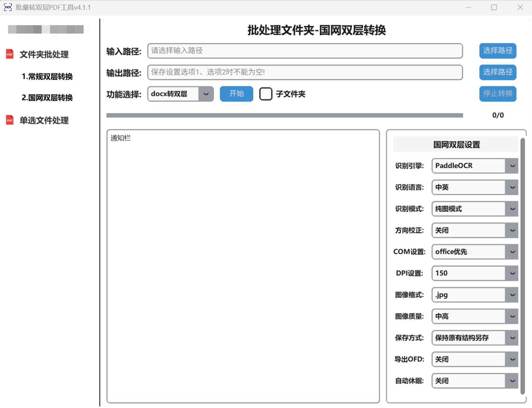Viewport: 532px width, 408px height.
Task: Click the 0/0 progress counter
Action: coord(498,115)
